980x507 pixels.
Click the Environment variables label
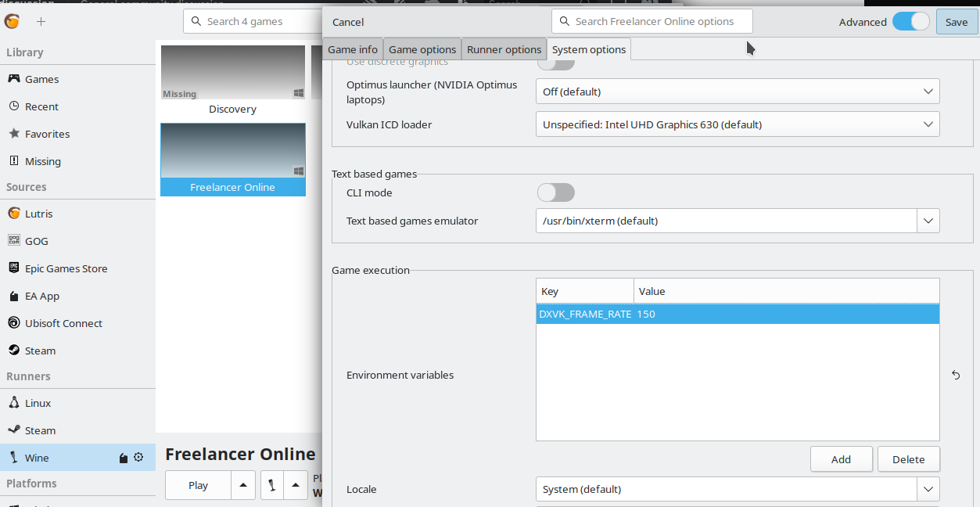[x=400, y=375]
